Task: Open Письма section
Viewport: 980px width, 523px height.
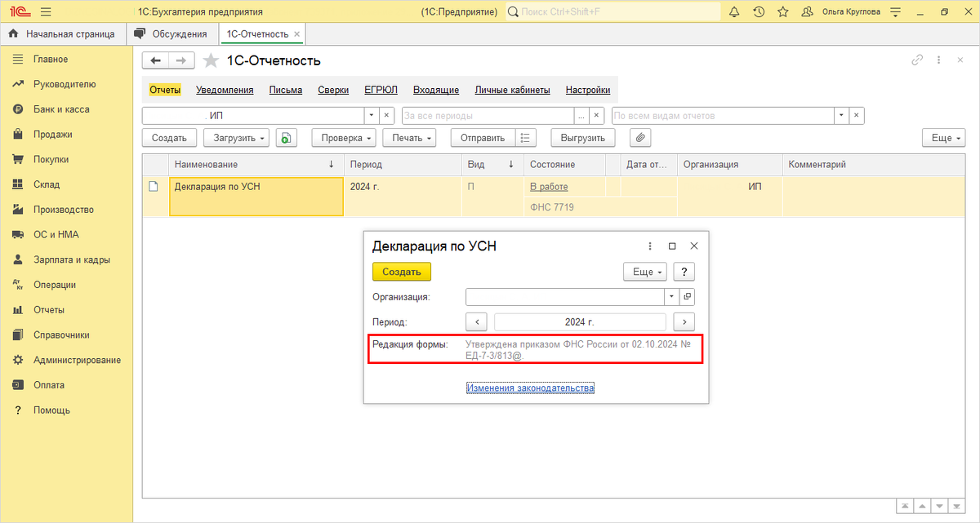Action: pos(286,91)
